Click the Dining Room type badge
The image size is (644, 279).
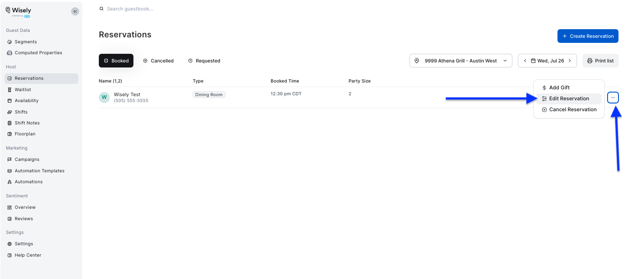pyautogui.click(x=209, y=95)
